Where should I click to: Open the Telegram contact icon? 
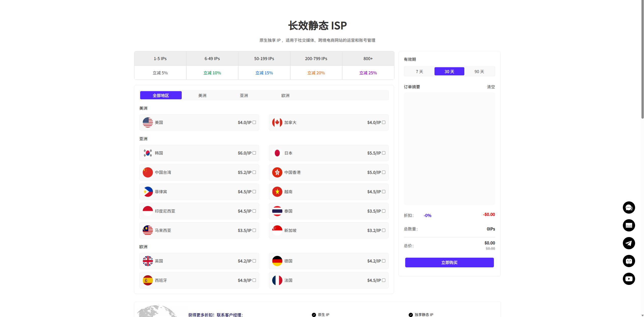pos(628,243)
